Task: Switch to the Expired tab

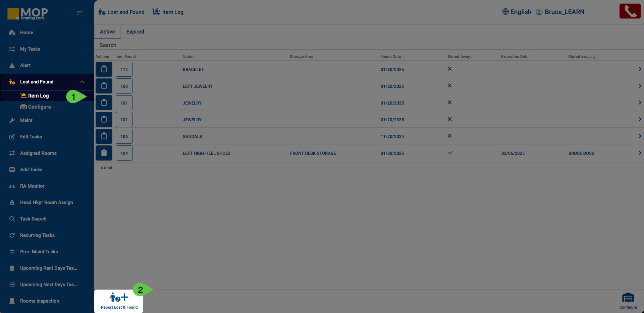Action: (x=135, y=32)
